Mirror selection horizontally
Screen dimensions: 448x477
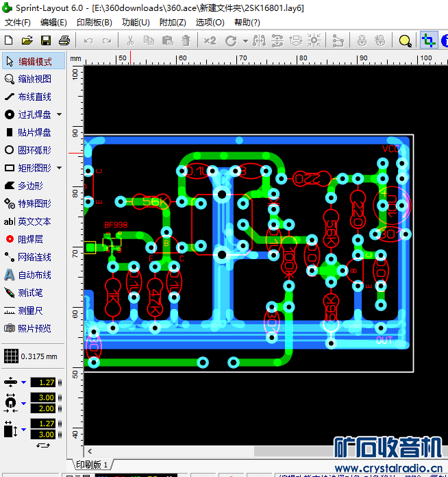[x=259, y=40]
